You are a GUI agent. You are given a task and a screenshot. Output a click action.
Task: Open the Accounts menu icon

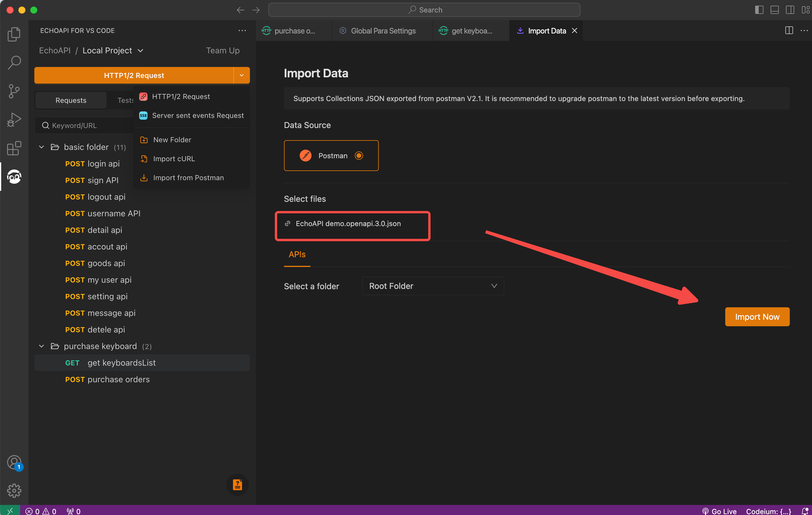tap(14, 462)
